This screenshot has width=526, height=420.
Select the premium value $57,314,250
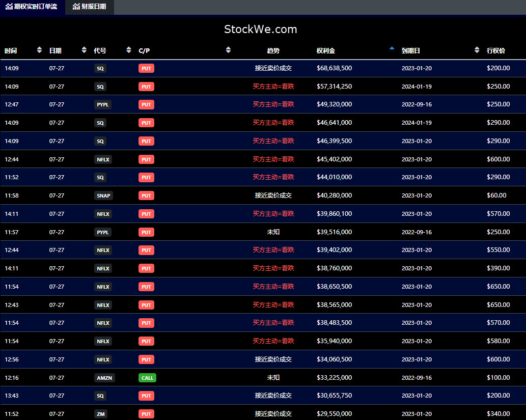[x=334, y=86]
